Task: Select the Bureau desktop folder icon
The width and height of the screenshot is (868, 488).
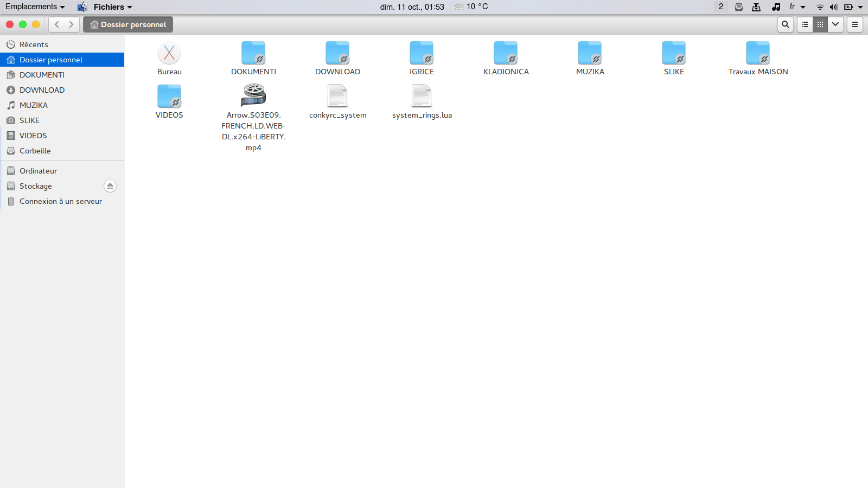Action: tap(169, 53)
